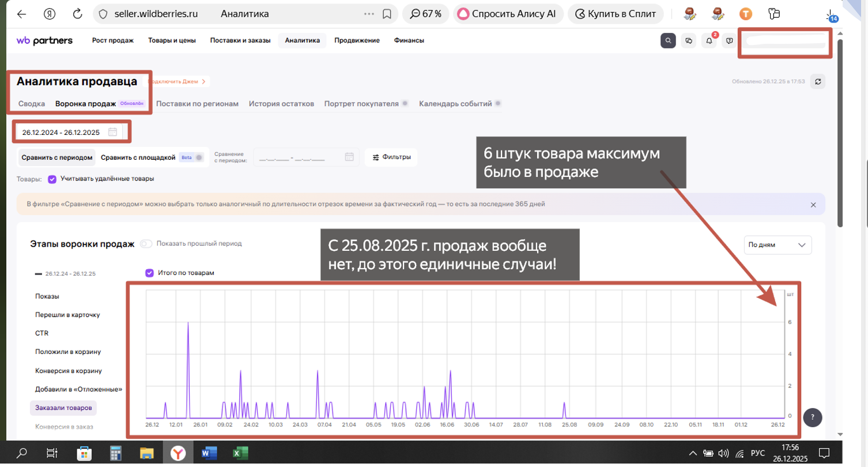
Task: Click the search icon in WB Partners header
Action: 667,40
